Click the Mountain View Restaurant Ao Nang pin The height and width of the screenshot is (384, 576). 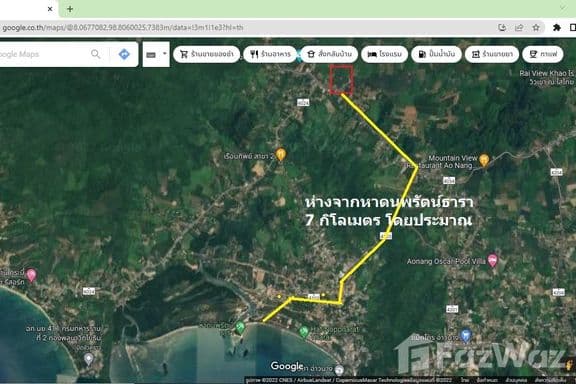[484, 160]
